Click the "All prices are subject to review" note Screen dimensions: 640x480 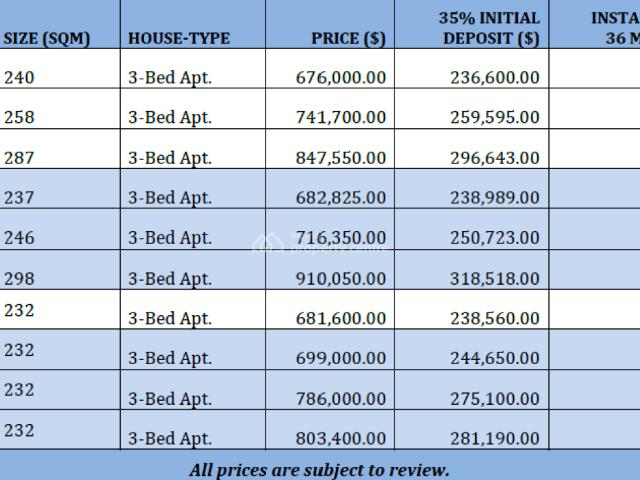point(319,469)
